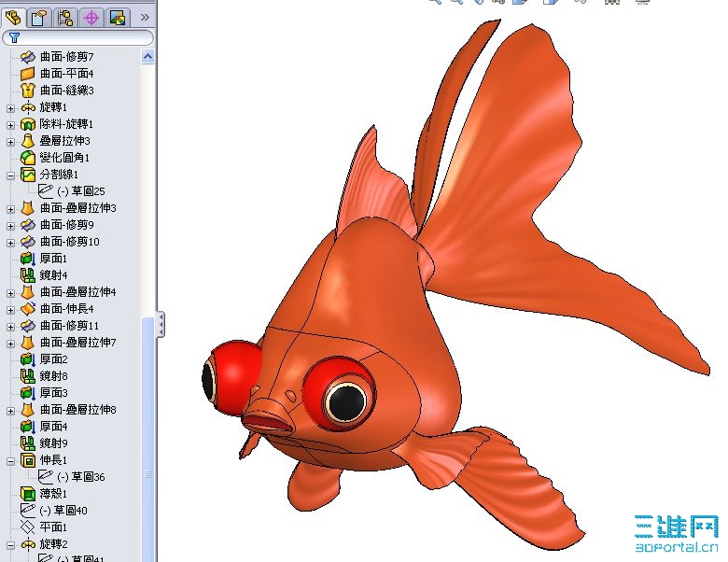Image resolution: width=728 pixels, height=562 pixels.
Task: Select the 厚面3 thicken icon
Action: (x=28, y=392)
